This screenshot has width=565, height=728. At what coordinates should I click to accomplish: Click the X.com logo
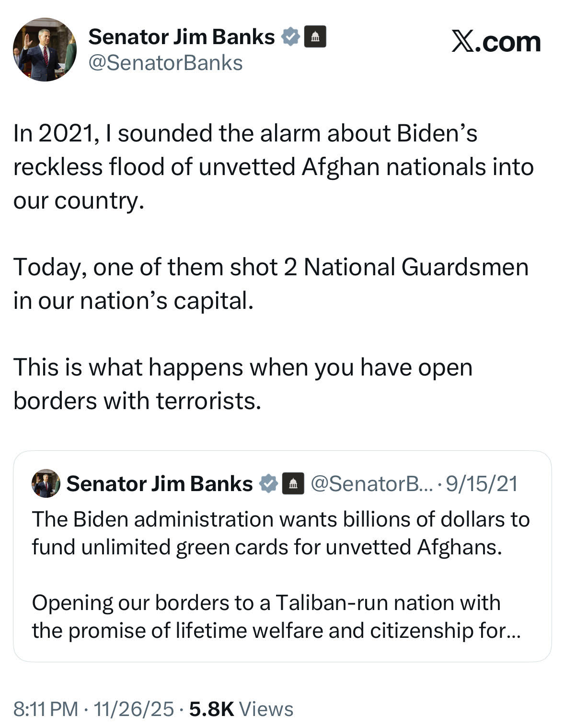[x=496, y=42]
